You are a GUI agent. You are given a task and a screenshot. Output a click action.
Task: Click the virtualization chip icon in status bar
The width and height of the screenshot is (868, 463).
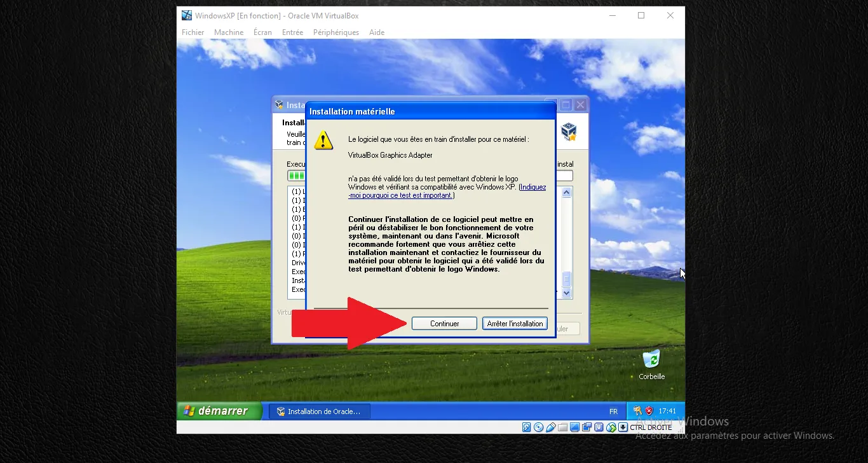[599, 427]
